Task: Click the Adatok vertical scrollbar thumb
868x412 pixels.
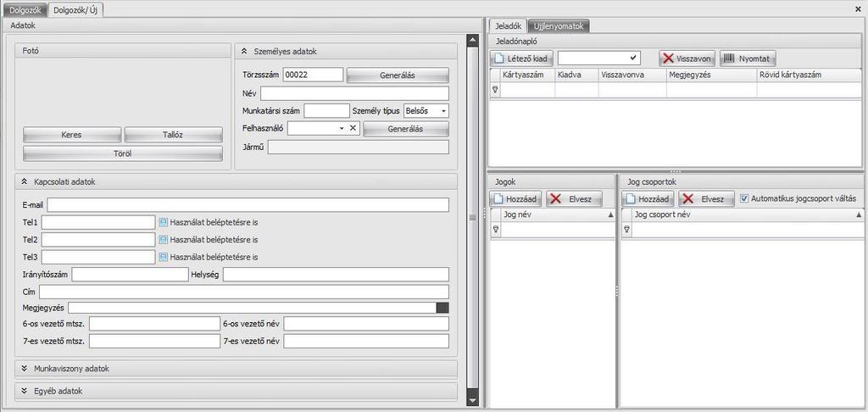Action: coord(472,218)
